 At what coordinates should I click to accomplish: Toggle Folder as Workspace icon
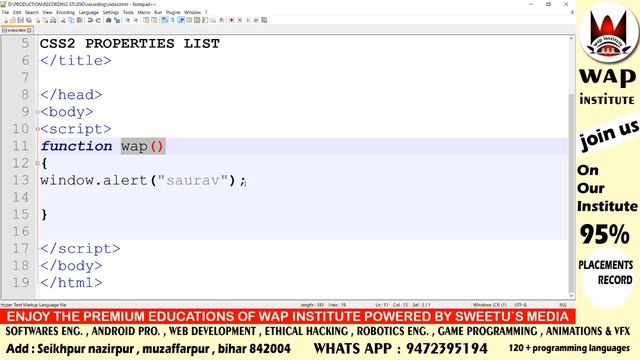(x=213, y=20)
